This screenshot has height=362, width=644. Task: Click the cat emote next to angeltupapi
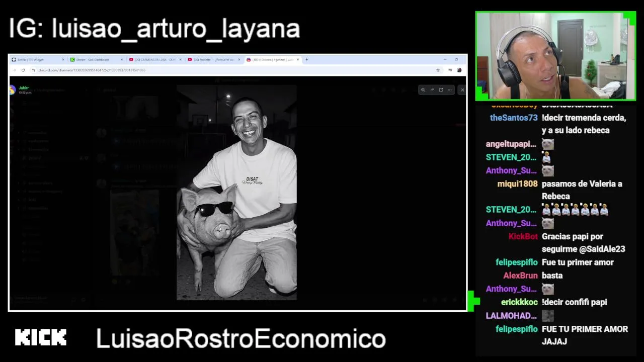coord(547,144)
